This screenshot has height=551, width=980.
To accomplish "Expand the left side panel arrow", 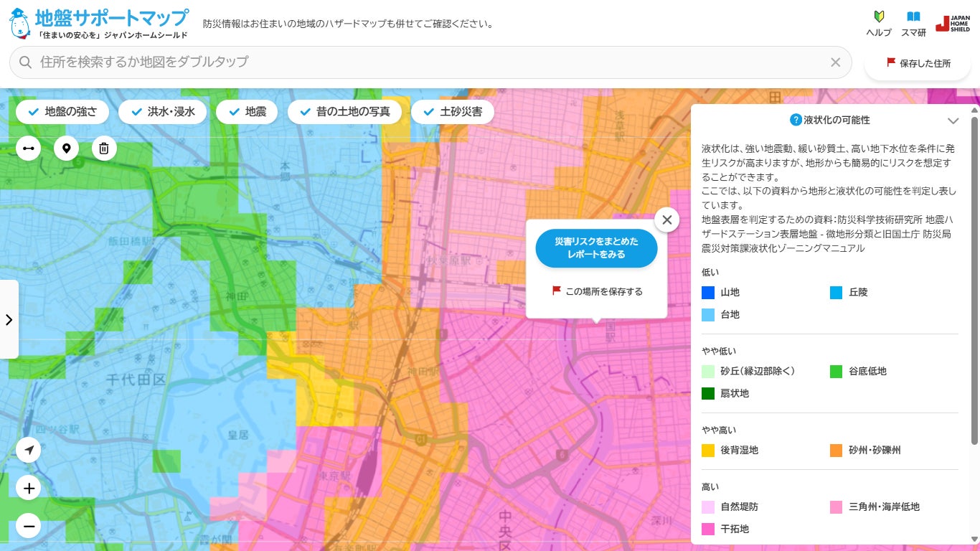I will pos(9,319).
